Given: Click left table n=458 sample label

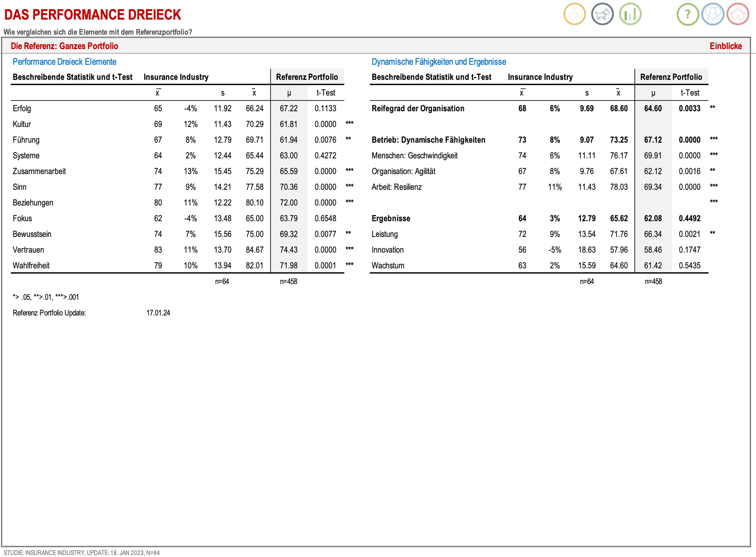Looking at the screenshot, I should click(x=288, y=281).
